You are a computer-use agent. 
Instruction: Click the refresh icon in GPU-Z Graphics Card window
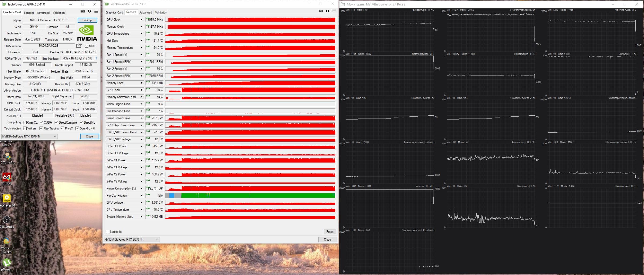point(89,11)
